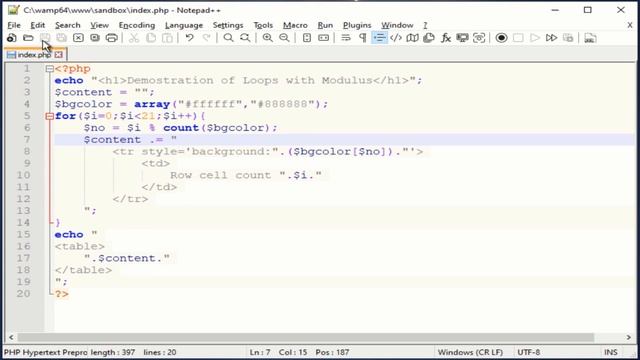Toggle file monitoring eye icon

pos(479,38)
